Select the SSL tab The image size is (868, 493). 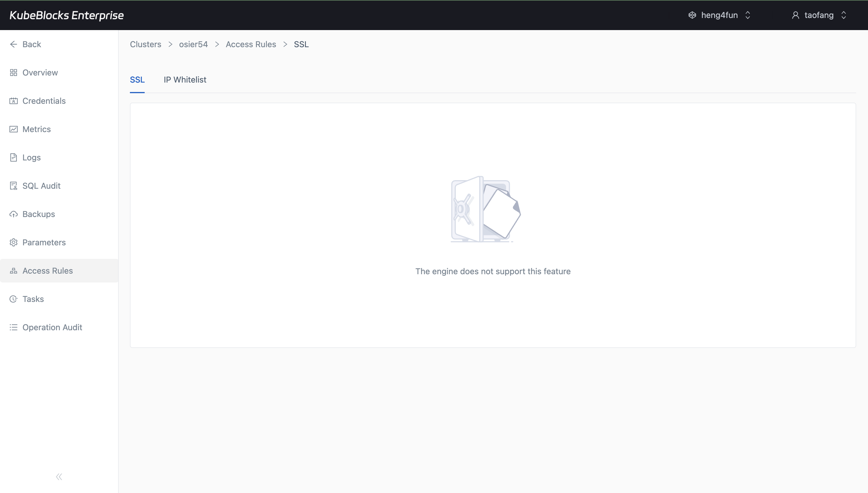[x=137, y=80]
